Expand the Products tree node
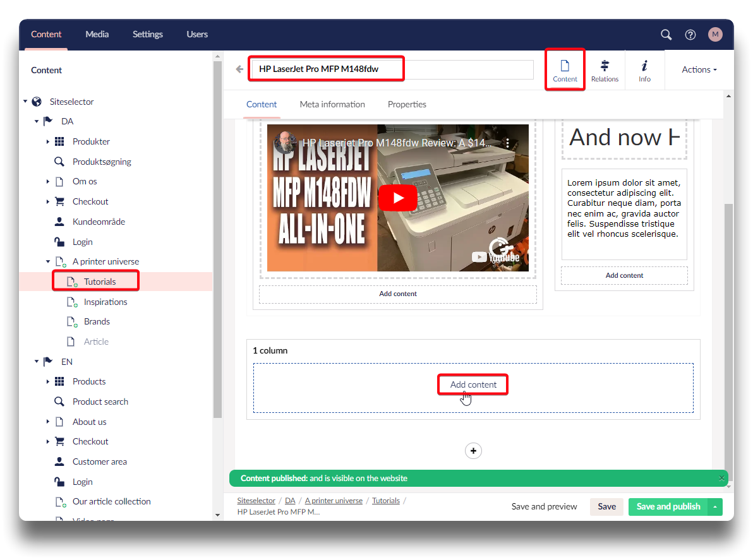Image resolution: width=753 pixels, height=560 pixels. click(47, 381)
